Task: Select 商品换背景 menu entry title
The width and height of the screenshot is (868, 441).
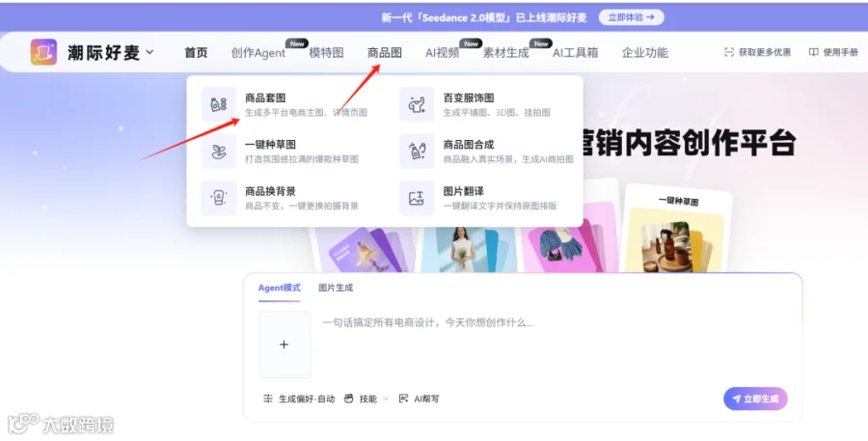Action: coord(270,191)
